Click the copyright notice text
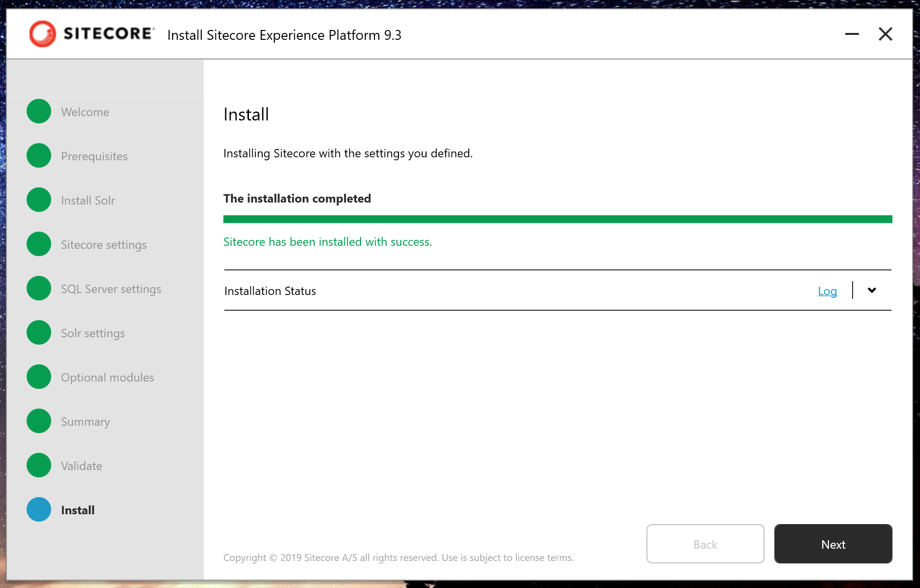 click(x=399, y=558)
